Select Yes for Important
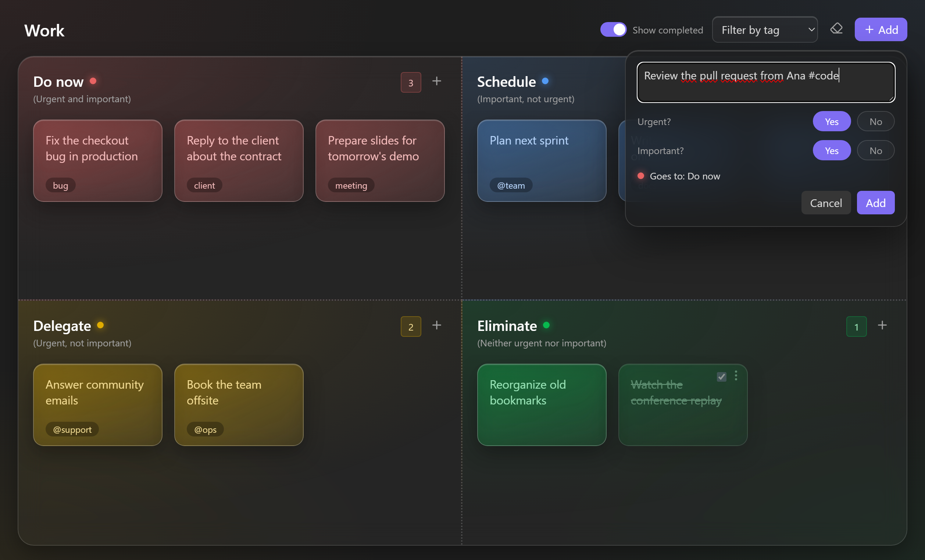The height and width of the screenshot is (560, 925). click(832, 150)
